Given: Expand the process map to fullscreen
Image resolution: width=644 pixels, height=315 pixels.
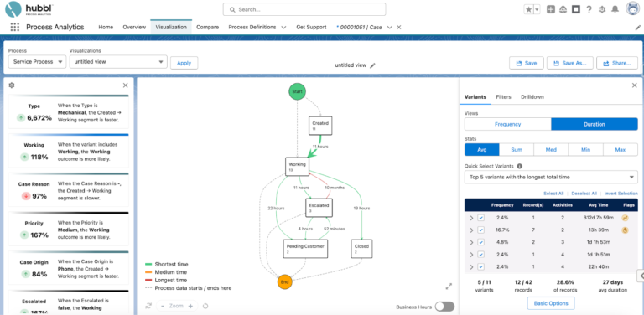Looking at the screenshot, I should (x=449, y=287).
